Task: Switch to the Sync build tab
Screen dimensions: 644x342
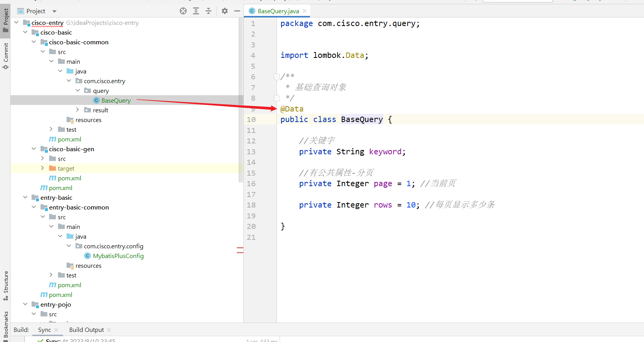Action: pyautogui.click(x=44, y=330)
